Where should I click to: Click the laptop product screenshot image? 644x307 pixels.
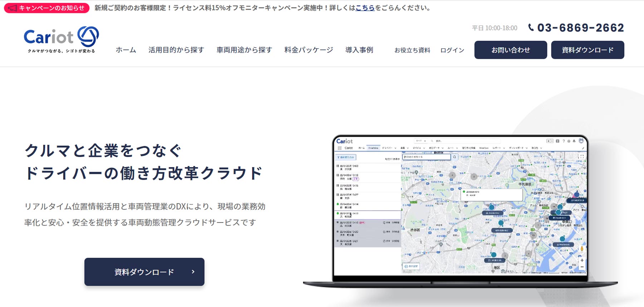click(x=460, y=211)
